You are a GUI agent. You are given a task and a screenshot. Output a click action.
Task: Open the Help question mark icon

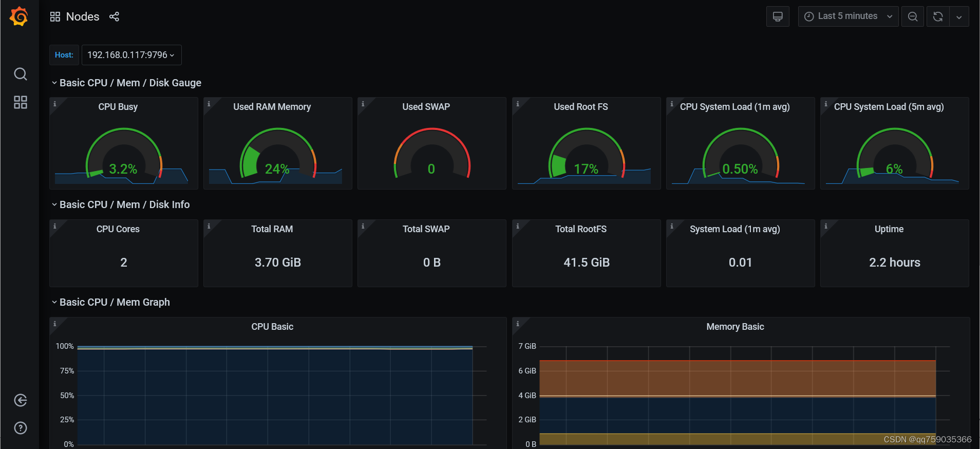(21, 428)
